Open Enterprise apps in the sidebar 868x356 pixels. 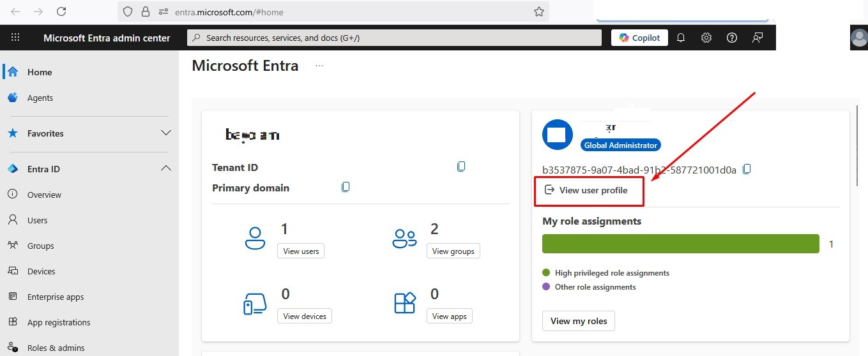[x=56, y=297]
